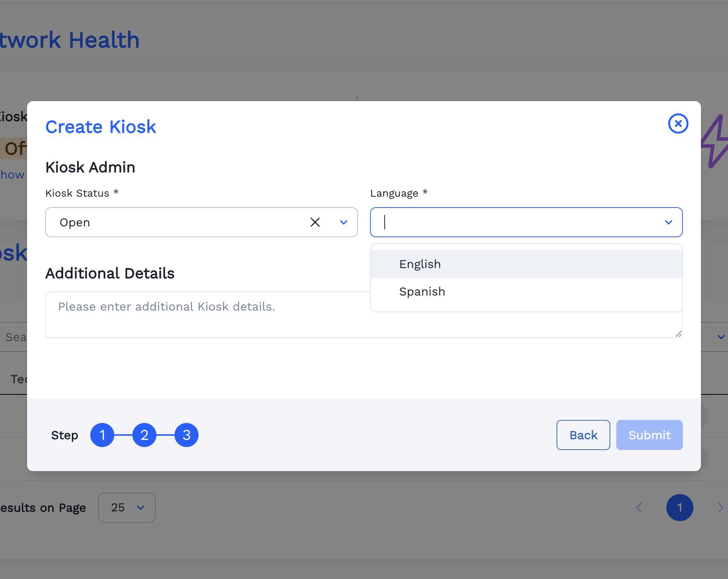Close the Create Kiosk dialog
This screenshot has height=579, width=728.
tap(678, 124)
